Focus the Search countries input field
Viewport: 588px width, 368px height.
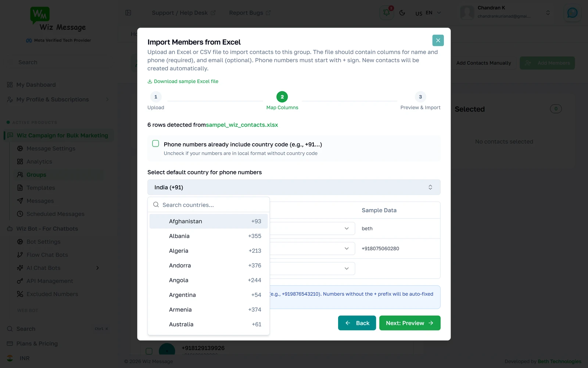pyautogui.click(x=213, y=205)
